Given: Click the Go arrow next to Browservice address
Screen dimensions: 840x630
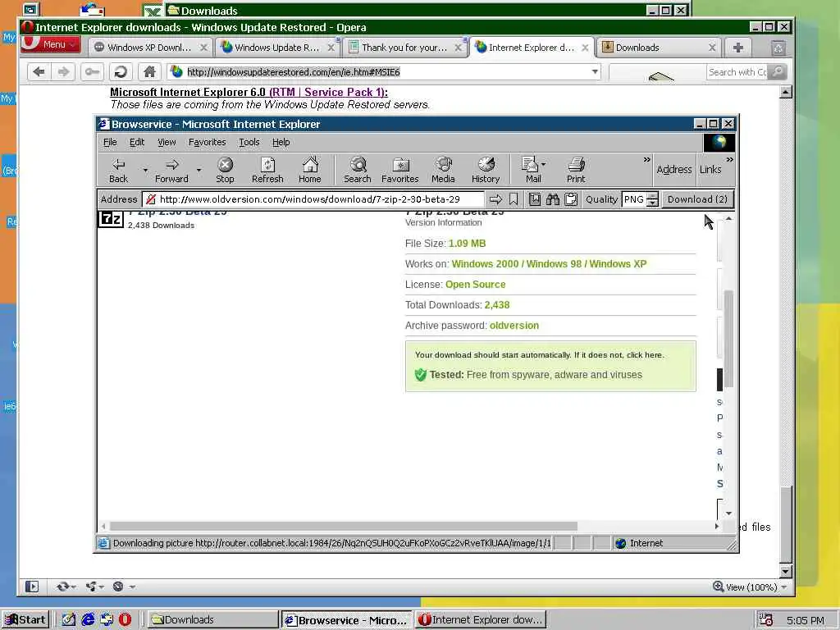Looking at the screenshot, I should (496, 199).
